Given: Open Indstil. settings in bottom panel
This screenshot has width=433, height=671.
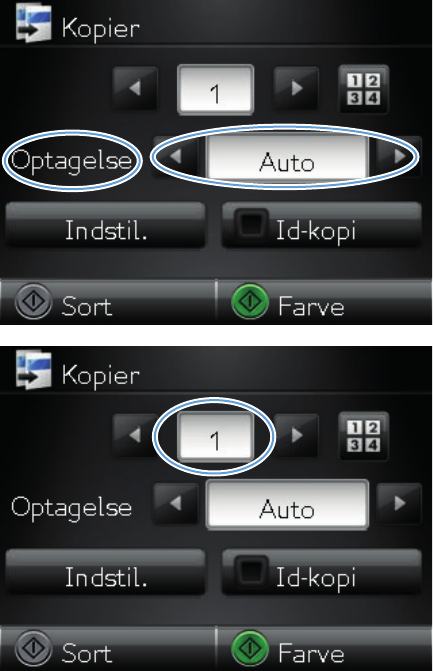Looking at the screenshot, I should coord(105,571).
